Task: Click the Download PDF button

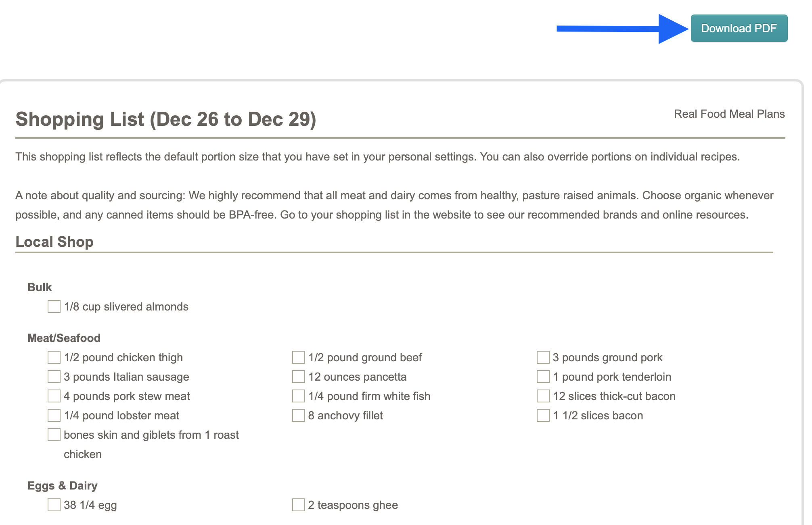Action: (739, 28)
